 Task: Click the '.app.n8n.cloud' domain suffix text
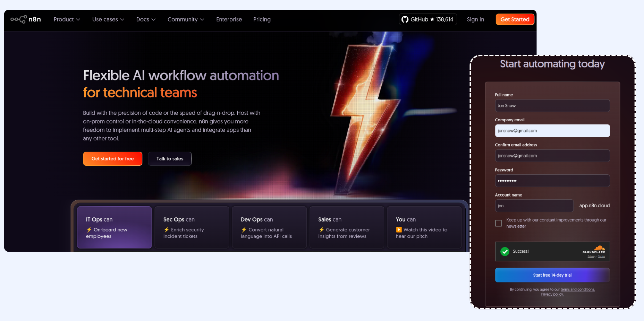(594, 206)
